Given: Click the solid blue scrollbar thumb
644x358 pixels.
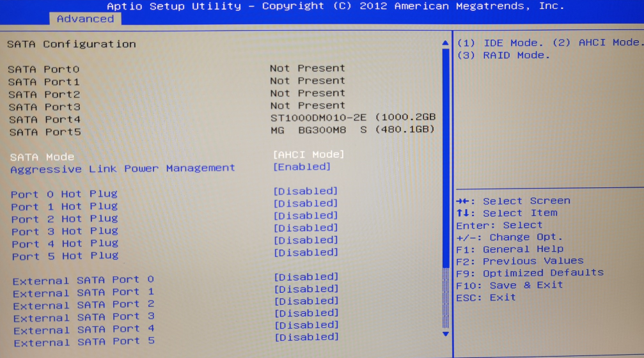Looking at the screenshot, I should click(x=446, y=158).
